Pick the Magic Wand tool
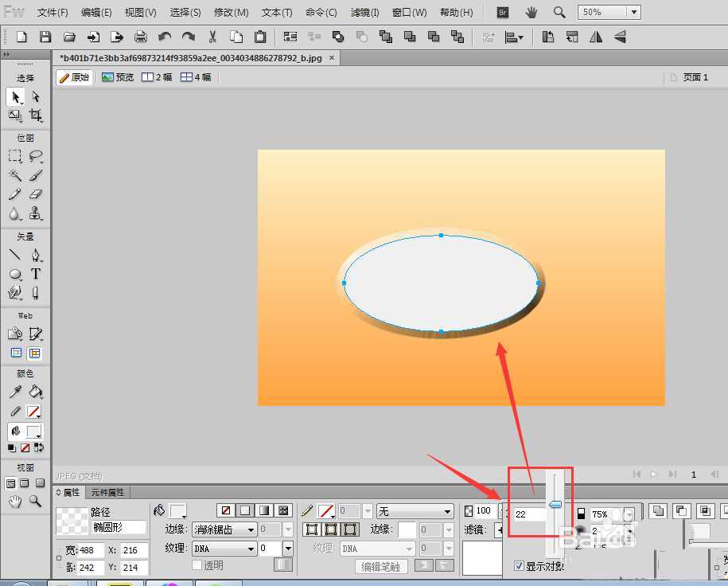This screenshot has height=586, width=728. 15,175
